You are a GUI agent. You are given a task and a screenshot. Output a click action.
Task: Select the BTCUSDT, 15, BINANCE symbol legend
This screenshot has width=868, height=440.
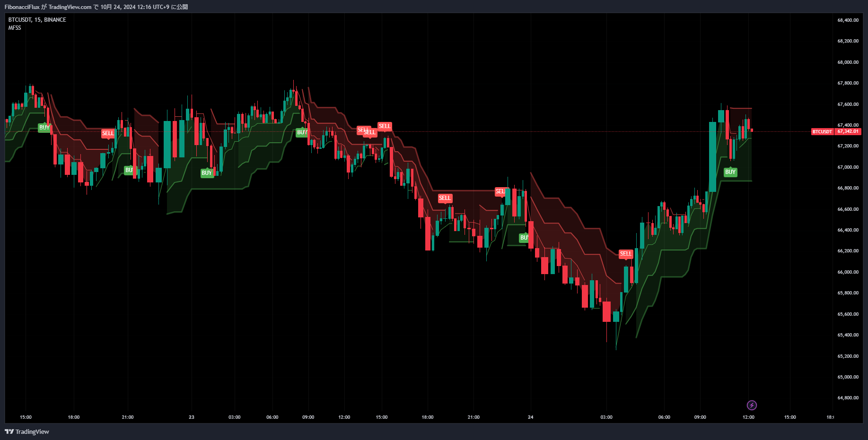click(x=37, y=20)
